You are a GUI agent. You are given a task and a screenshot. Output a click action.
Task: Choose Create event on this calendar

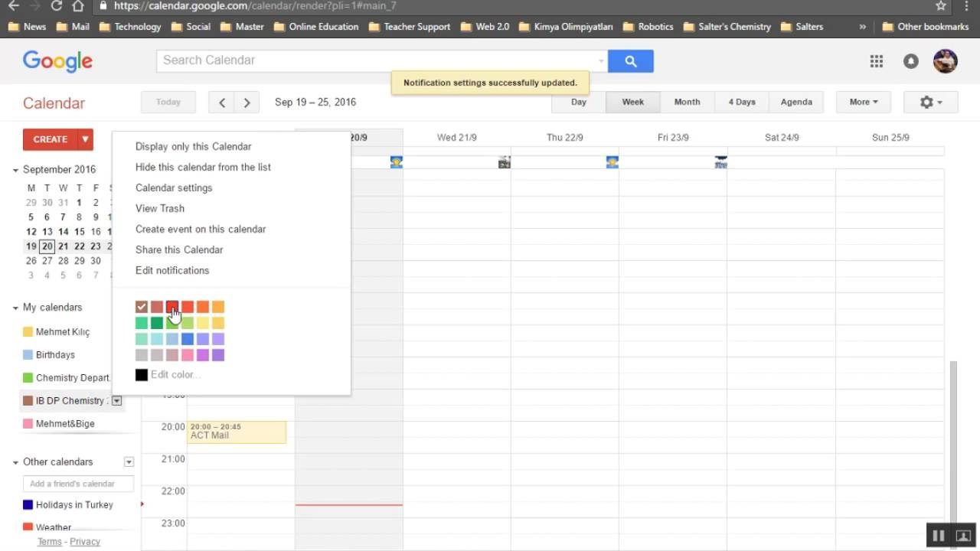[x=201, y=229]
